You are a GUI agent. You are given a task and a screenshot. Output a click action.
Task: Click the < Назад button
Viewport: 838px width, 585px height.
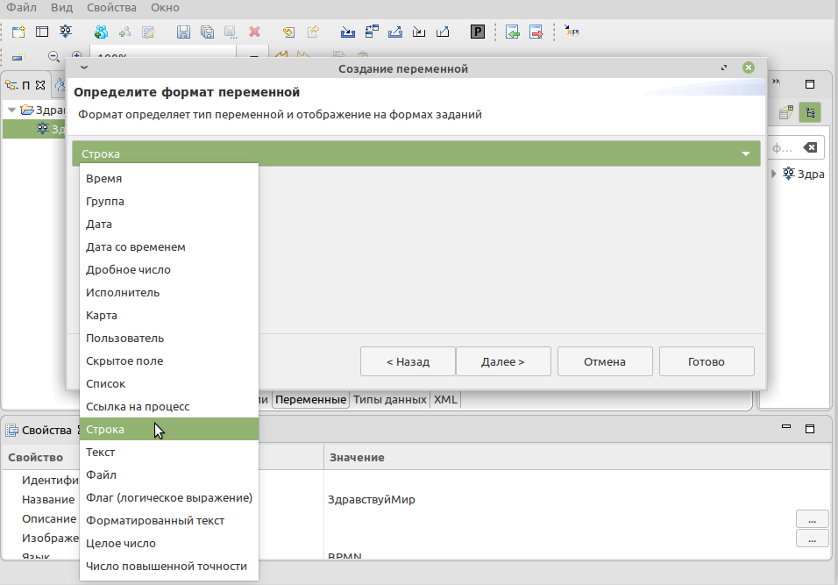(408, 362)
